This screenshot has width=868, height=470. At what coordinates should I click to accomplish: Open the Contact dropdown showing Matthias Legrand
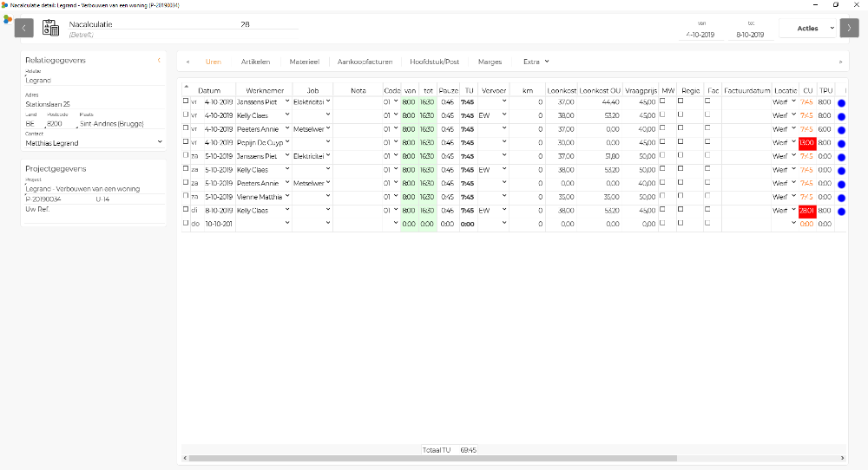pos(160,143)
